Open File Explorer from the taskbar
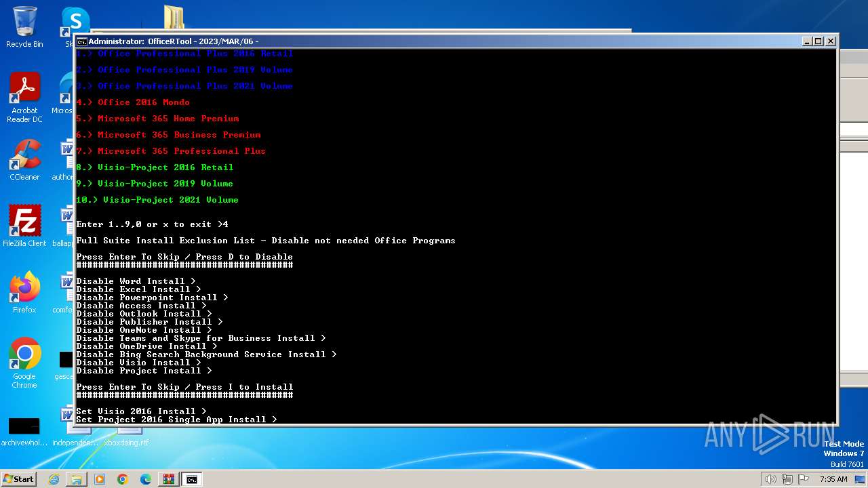This screenshot has height=488, width=868. tap(77, 479)
